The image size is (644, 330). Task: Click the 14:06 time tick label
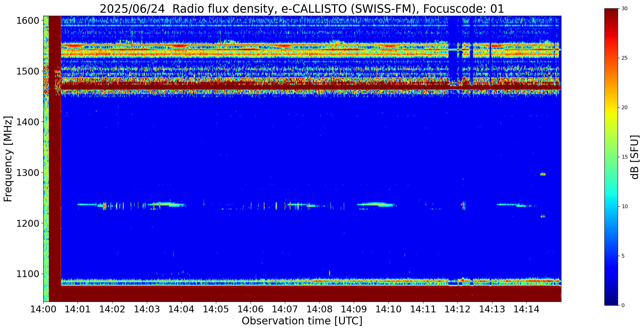pos(251,309)
